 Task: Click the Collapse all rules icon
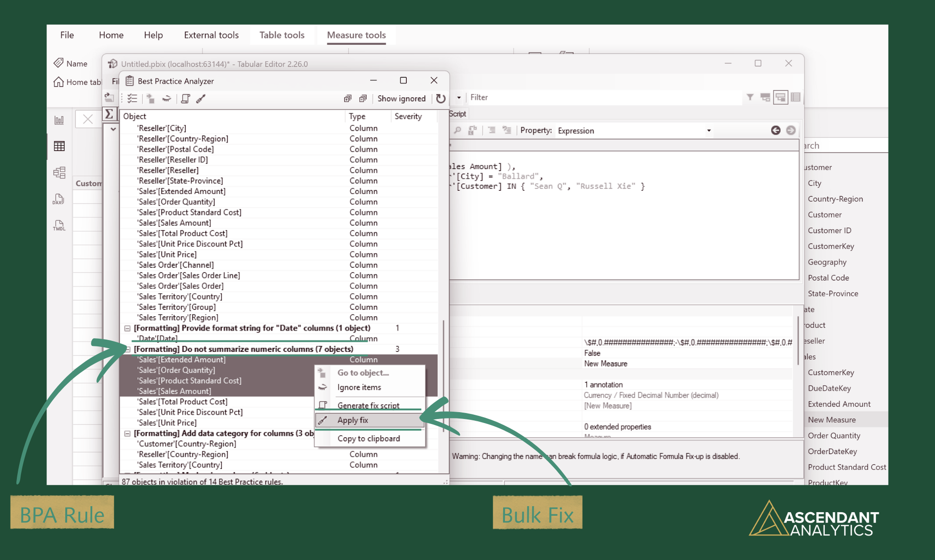(363, 98)
